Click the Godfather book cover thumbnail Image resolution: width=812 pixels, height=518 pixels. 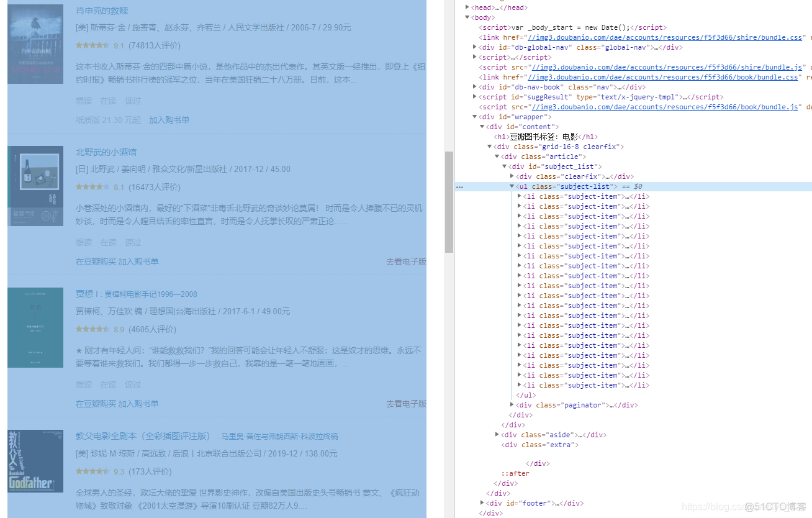[35, 461]
